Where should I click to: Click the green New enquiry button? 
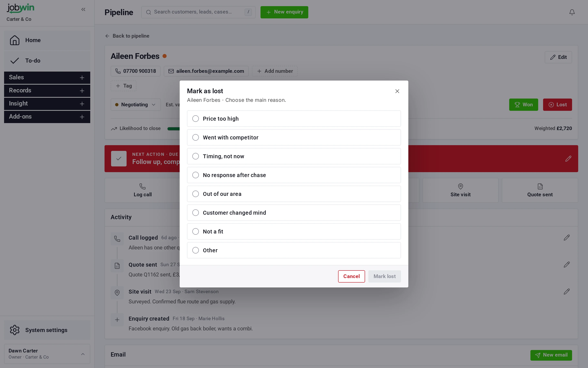pyautogui.click(x=284, y=12)
